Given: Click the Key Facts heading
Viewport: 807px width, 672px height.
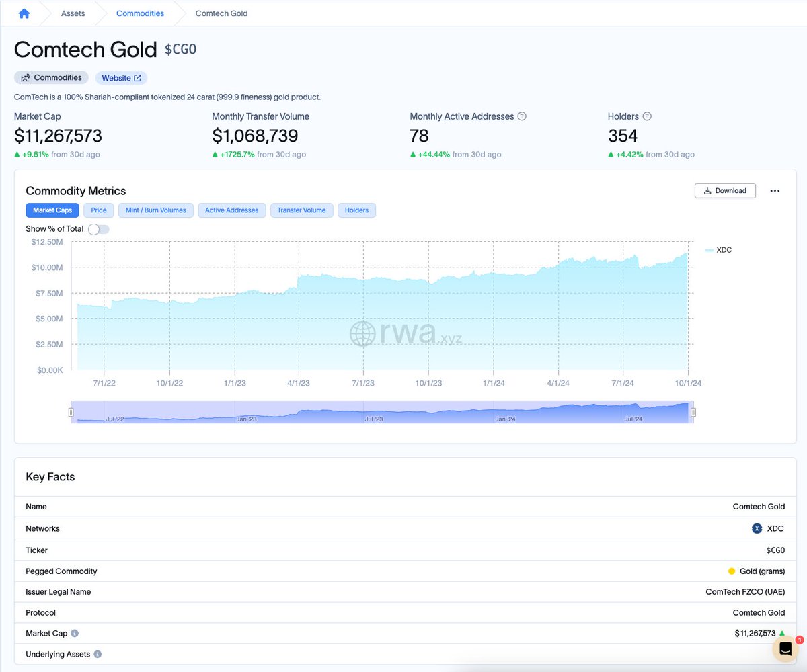Looking at the screenshot, I should pyautogui.click(x=50, y=477).
